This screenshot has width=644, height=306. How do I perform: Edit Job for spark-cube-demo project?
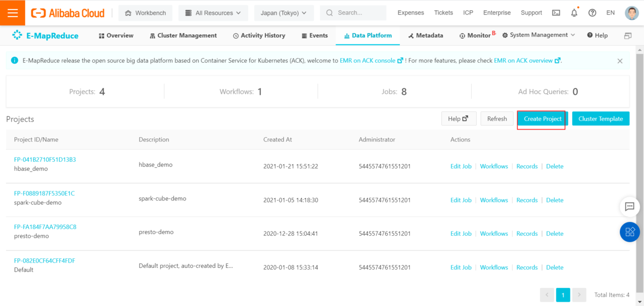(x=461, y=200)
